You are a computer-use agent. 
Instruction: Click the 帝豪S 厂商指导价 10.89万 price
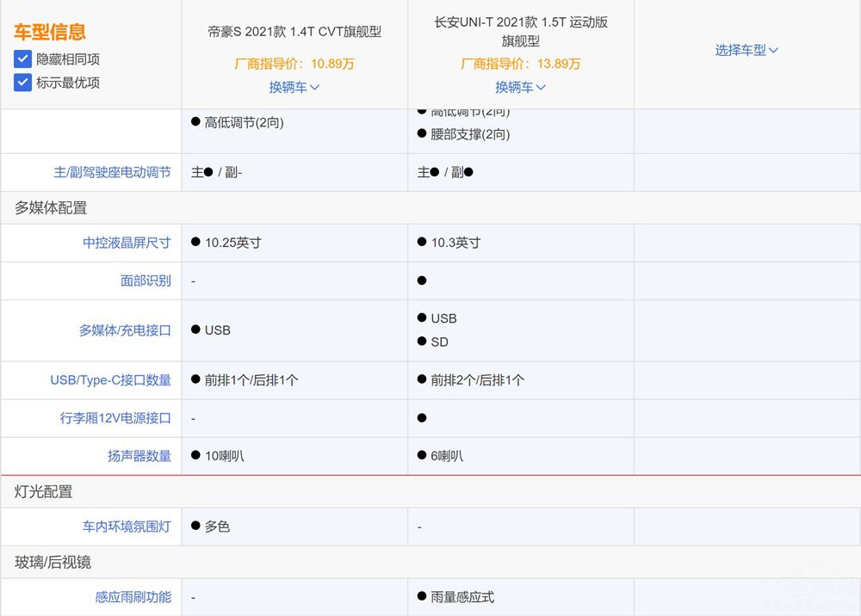click(294, 63)
